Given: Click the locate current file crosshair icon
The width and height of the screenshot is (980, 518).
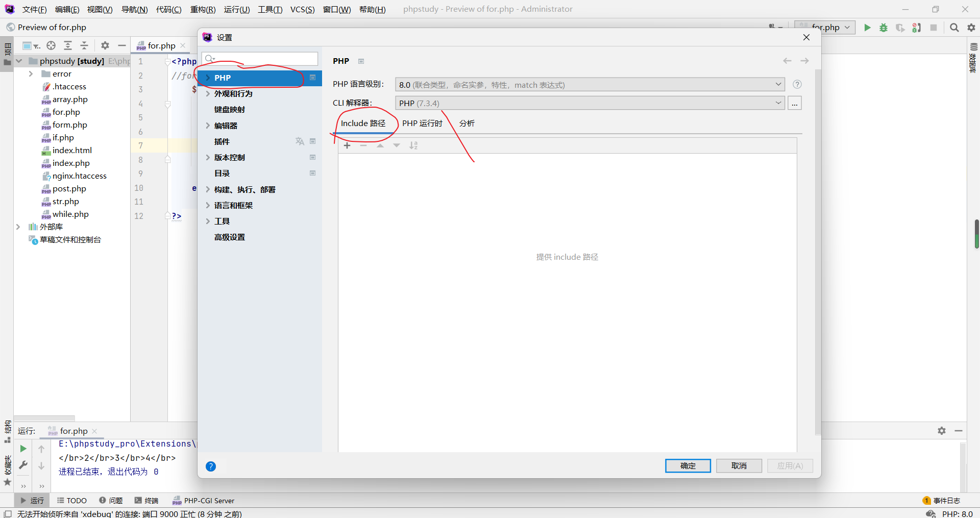Looking at the screenshot, I should click(51, 45).
